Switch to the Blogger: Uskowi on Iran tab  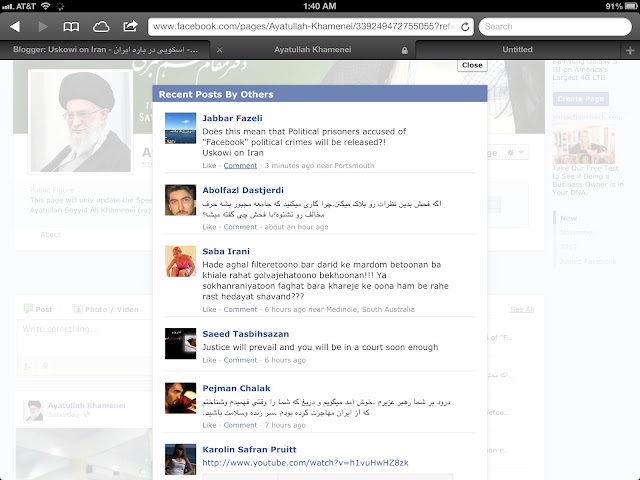(105, 50)
